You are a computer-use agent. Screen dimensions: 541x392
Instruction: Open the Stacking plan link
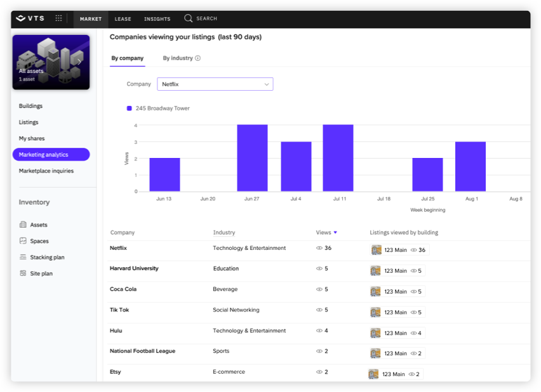tap(47, 257)
